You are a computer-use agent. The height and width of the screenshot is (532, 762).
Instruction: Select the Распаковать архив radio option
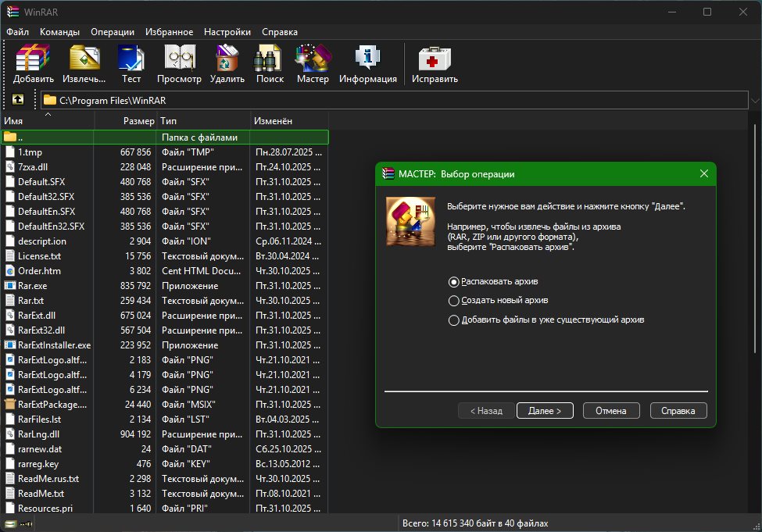[454, 281]
